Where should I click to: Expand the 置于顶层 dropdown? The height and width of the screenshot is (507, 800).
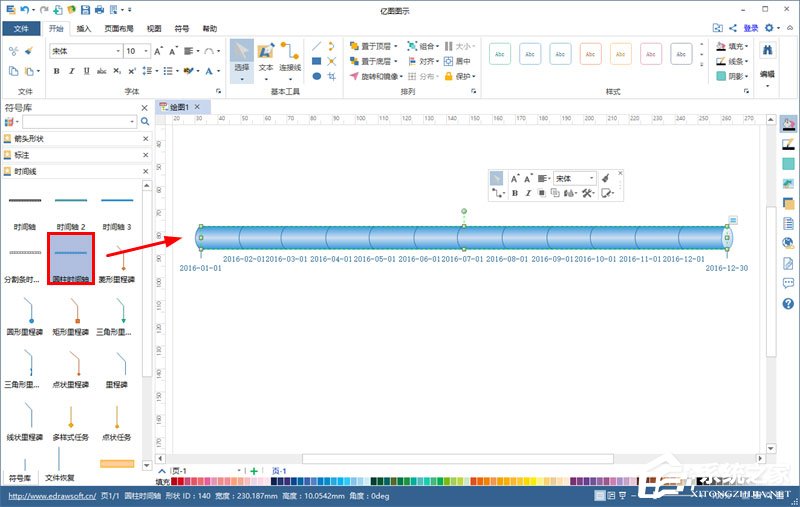click(396, 46)
